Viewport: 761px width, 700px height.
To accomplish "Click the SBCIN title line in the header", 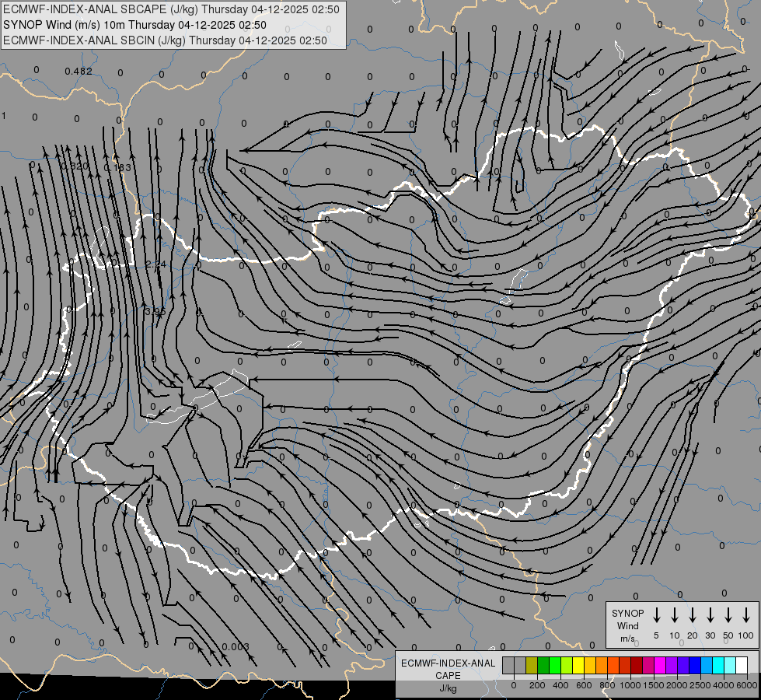I will pos(165,40).
